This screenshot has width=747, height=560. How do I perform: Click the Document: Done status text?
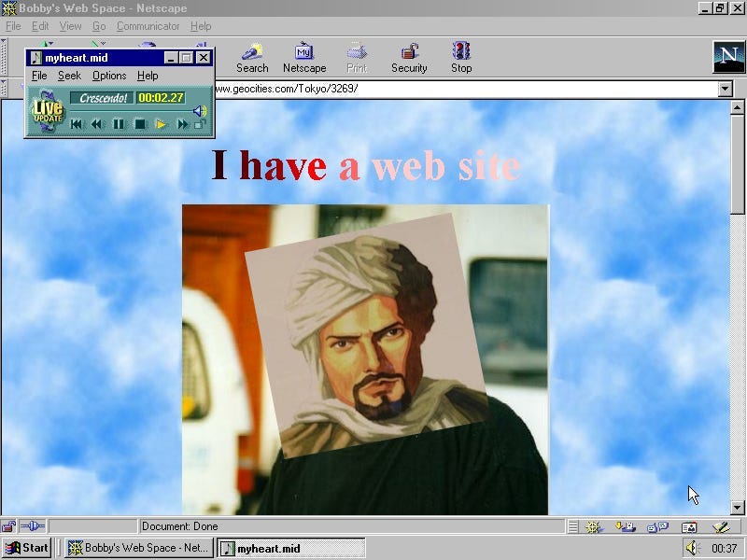179,526
